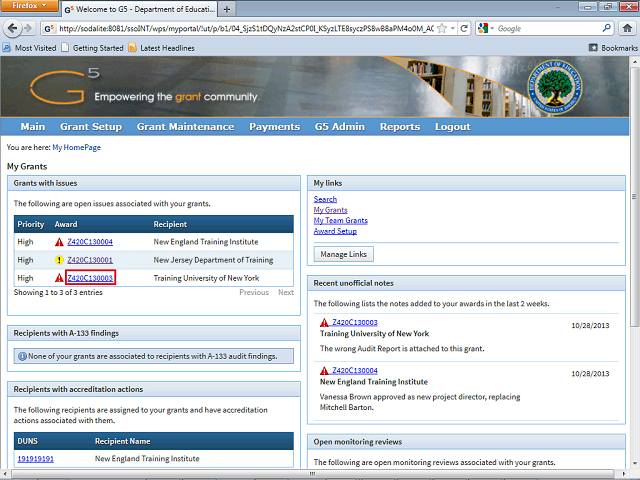The image size is (640, 480).
Task: Sort grants table by Recipient column header
Action: click(x=170, y=224)
